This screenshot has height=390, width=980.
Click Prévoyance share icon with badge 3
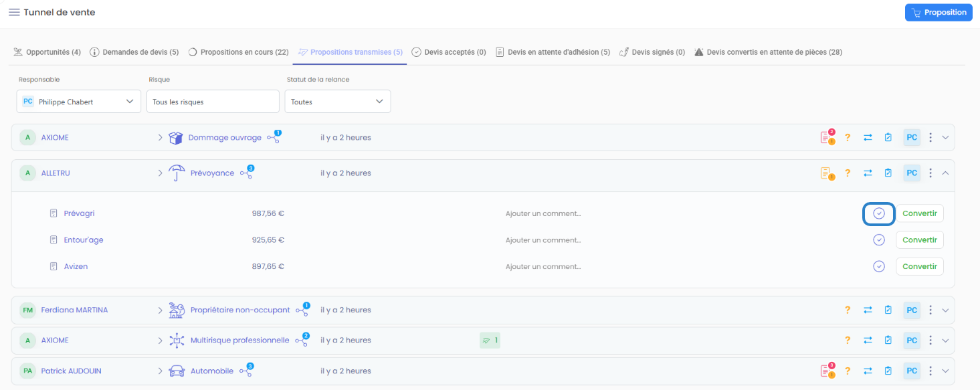coord(246,173)
